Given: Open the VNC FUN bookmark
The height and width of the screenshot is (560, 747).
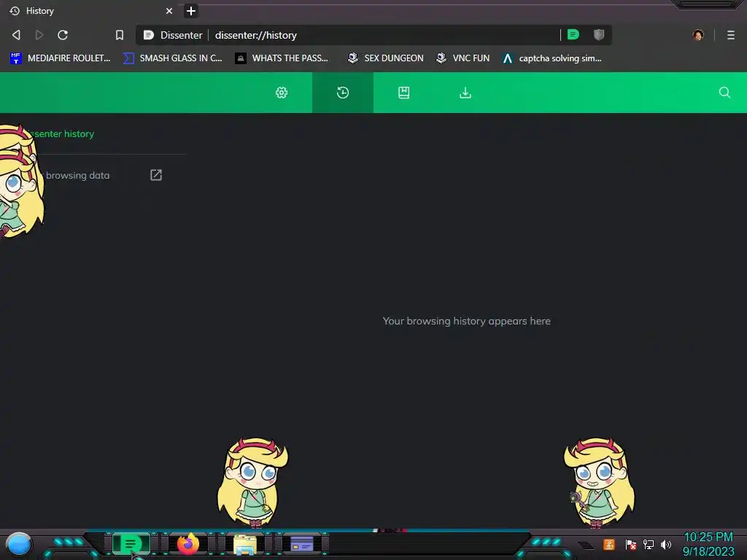Looking at the screenshot, I should (x=462, y=58).
